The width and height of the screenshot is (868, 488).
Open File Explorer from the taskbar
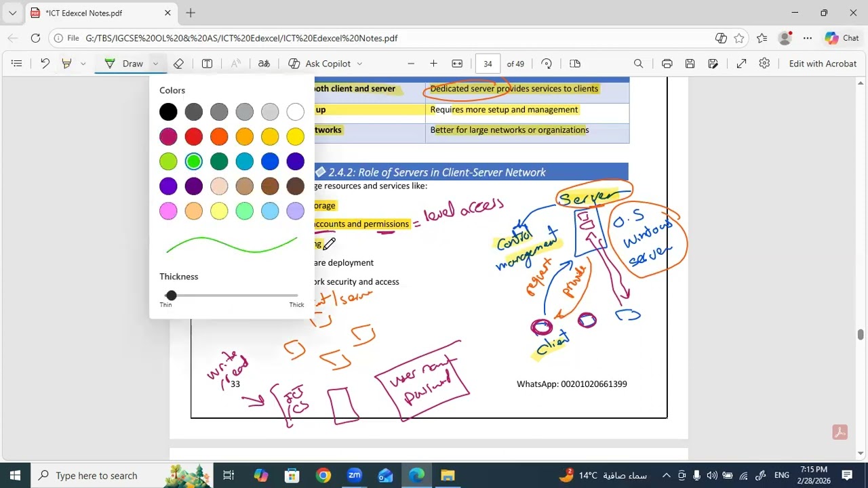448,475
